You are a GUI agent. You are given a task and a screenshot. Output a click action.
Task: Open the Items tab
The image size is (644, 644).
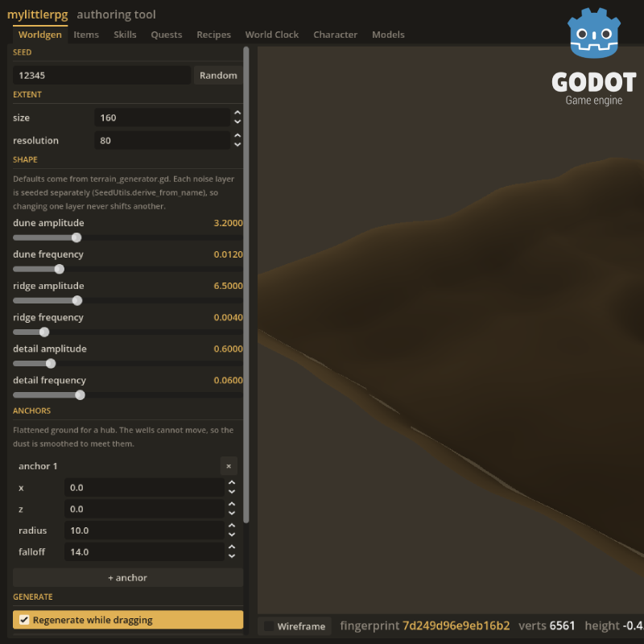click(86, 35)
